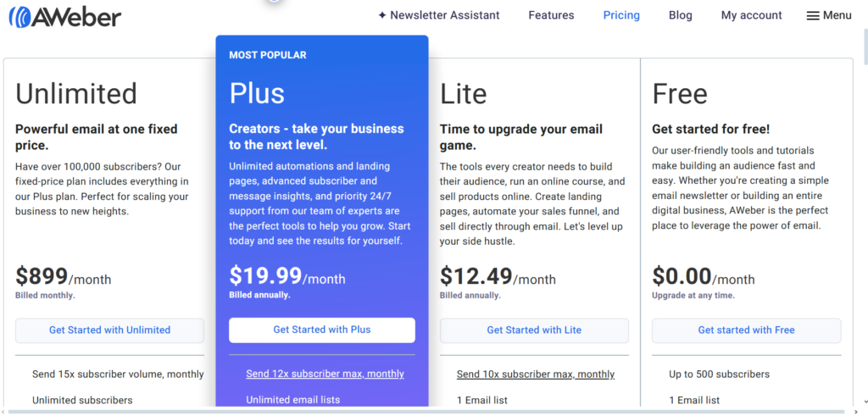Open Newsletter Assistant page

coord(438,15)
